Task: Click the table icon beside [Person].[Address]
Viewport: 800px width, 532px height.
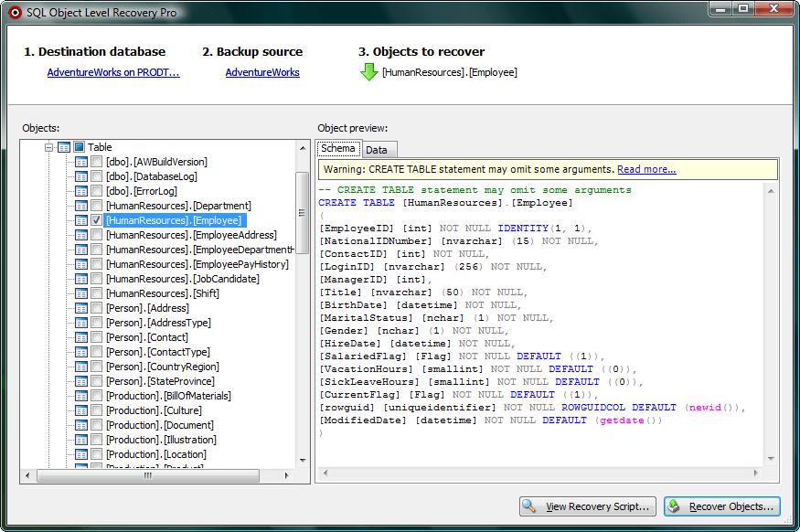Action: (x=81, y=308)
